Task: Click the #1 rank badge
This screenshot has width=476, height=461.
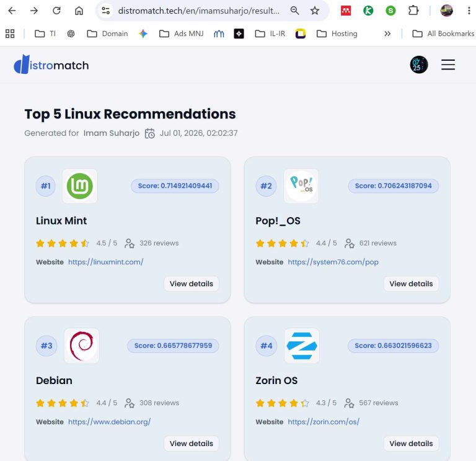Action: (45, 186)
